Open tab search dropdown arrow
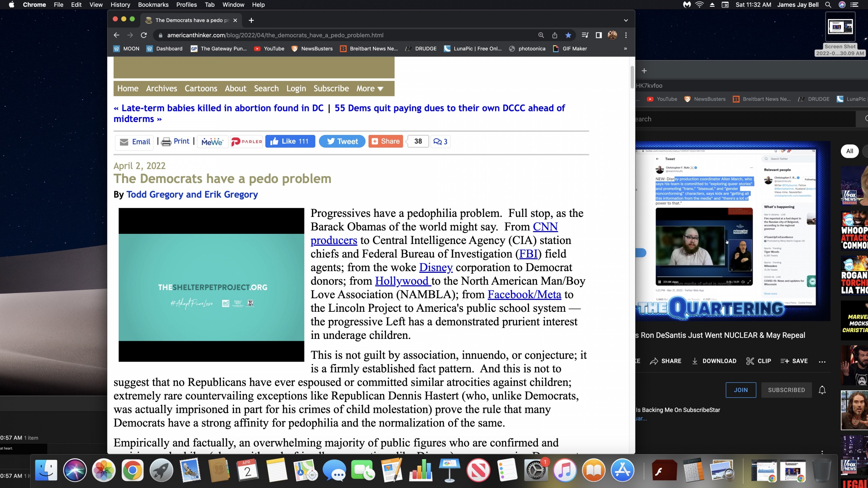Viewport: 868px width, 488px height. (x=626, y=20)
